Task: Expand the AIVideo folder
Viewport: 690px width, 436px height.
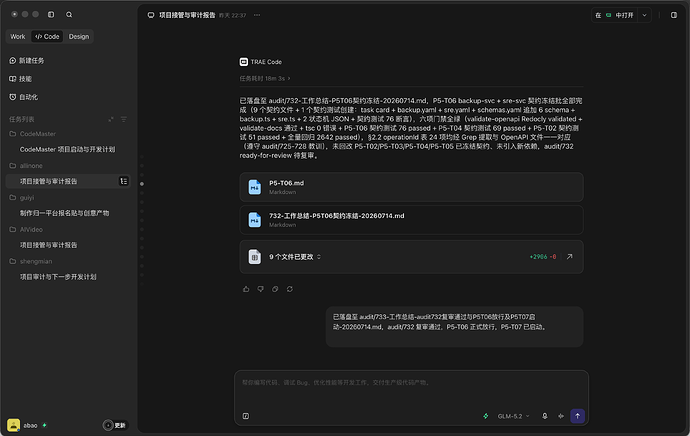Action: (26, 230)
